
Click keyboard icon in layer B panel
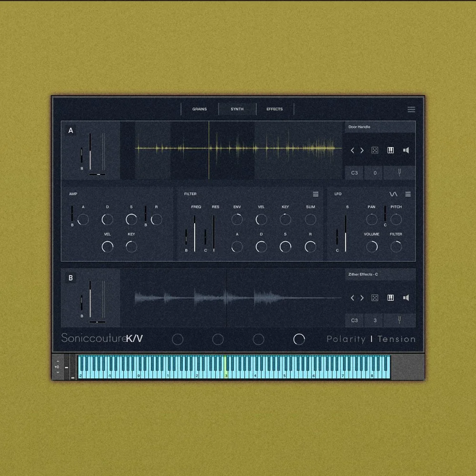pyautogui.click(x=391, y=298)
